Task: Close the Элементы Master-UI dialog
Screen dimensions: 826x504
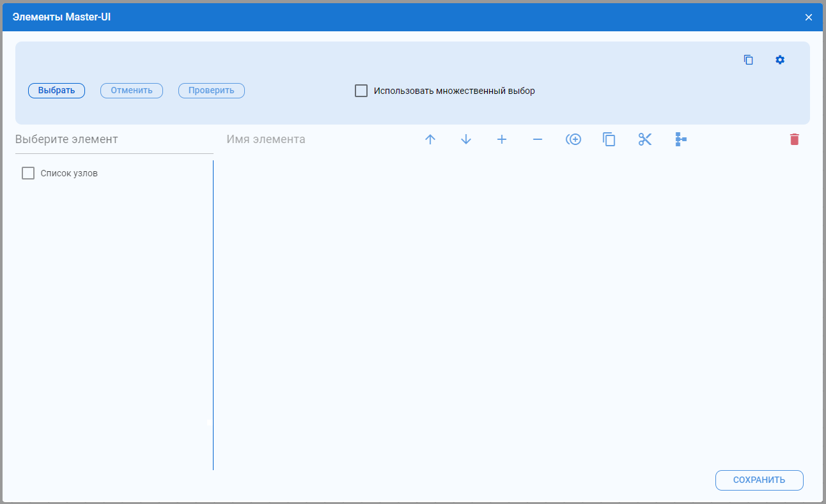Action: click(809, 17)
